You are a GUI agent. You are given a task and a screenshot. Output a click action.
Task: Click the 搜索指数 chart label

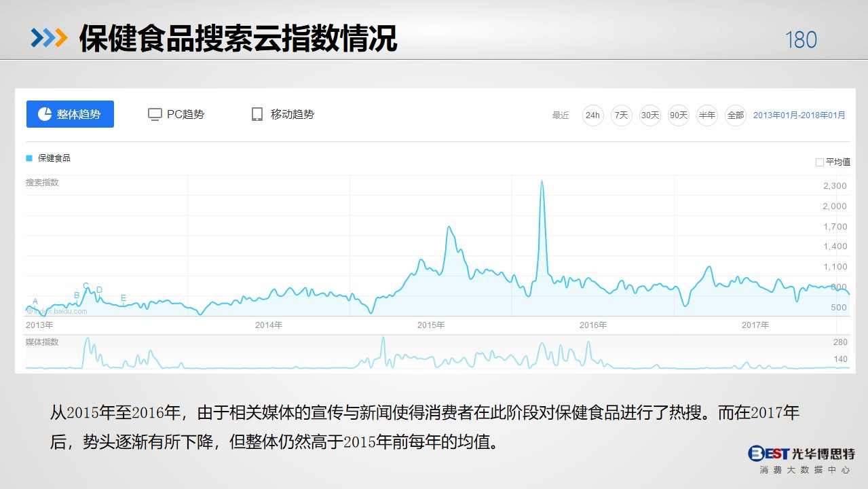click(x=42, y=183)
